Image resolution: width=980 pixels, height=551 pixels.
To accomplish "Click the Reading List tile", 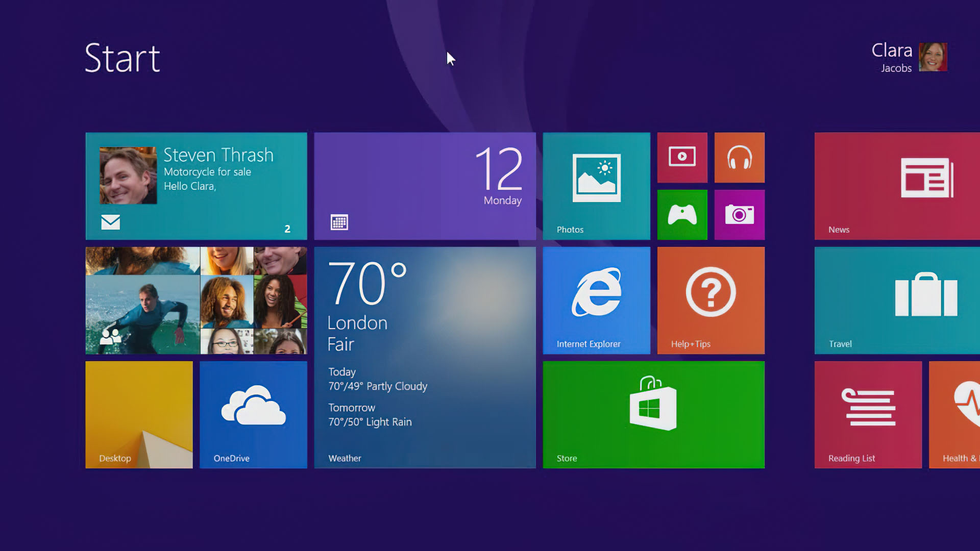I will (x=867, y=414).
